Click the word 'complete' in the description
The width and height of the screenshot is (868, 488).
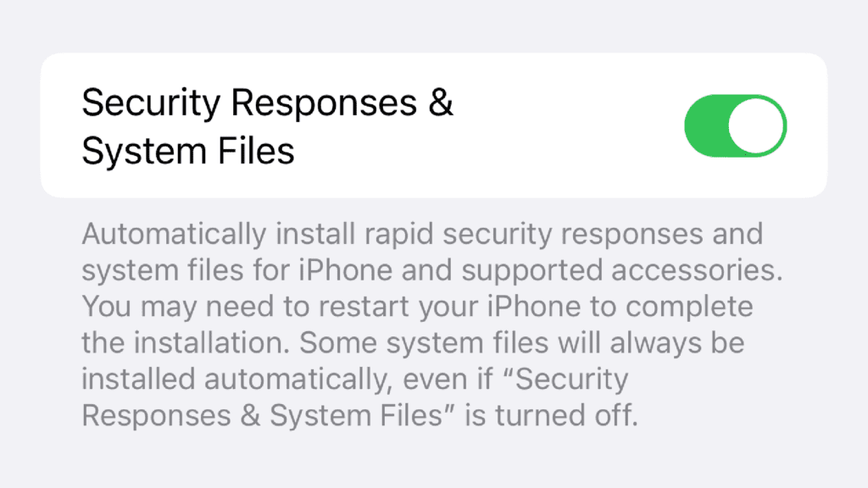[x=689, y=307]
